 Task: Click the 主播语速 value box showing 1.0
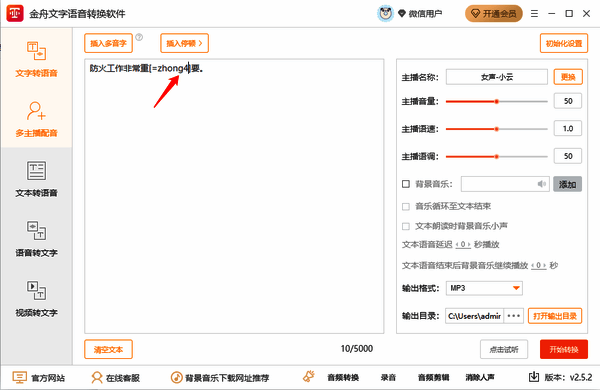tap(568, 129)
